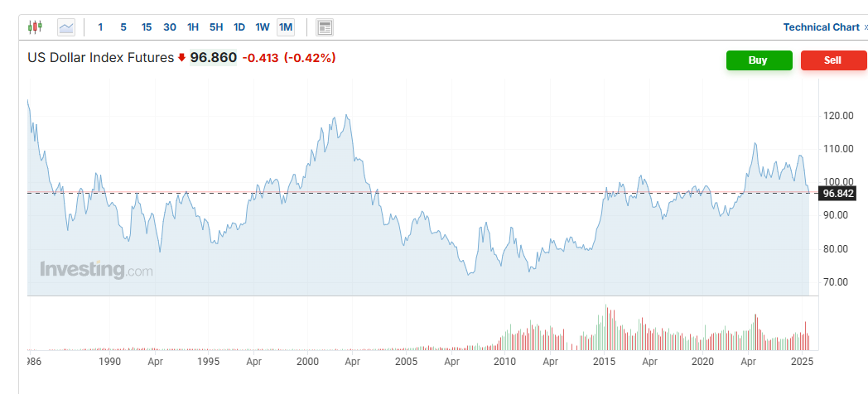
Task: Click the 80.00 price axis label
Action: click(x=836, y=248)
